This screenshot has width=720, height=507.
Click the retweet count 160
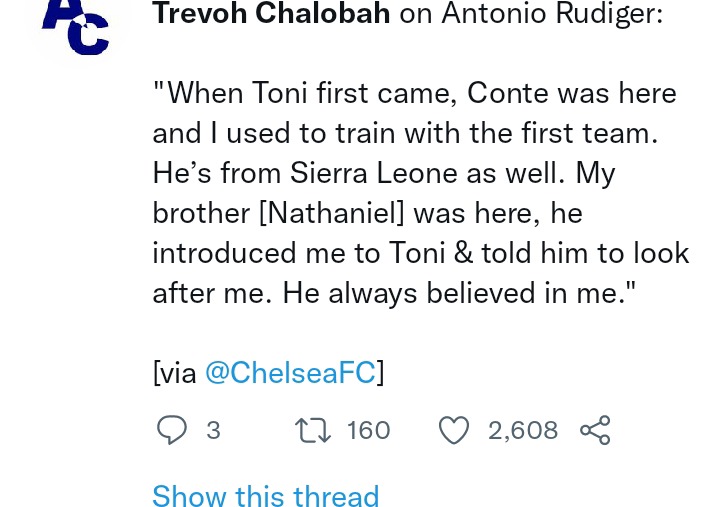pos(368,430)
